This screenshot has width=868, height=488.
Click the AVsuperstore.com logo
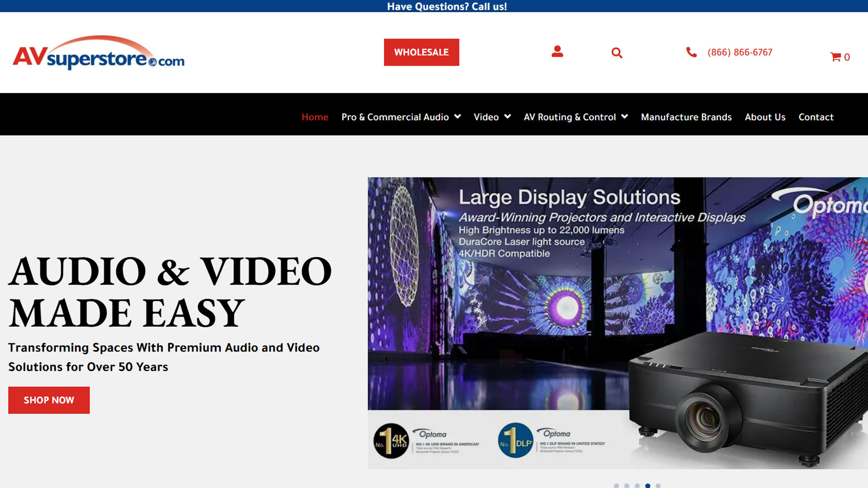coord(99,52)
